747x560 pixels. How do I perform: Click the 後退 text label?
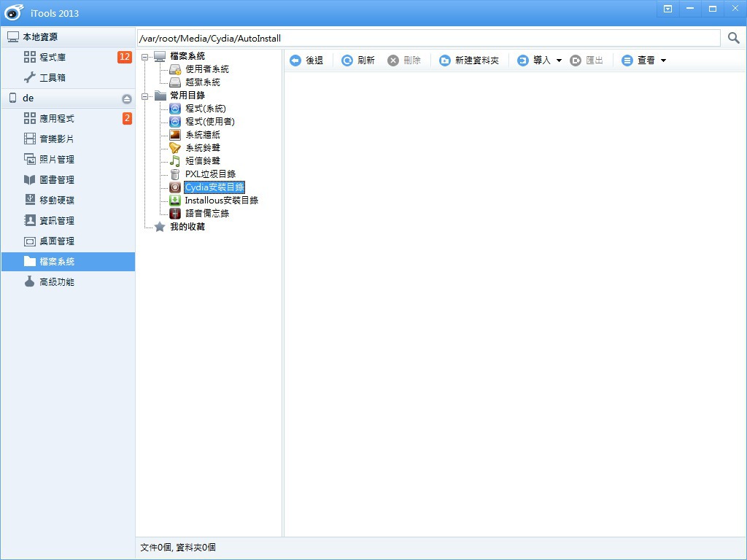point(314,61)
